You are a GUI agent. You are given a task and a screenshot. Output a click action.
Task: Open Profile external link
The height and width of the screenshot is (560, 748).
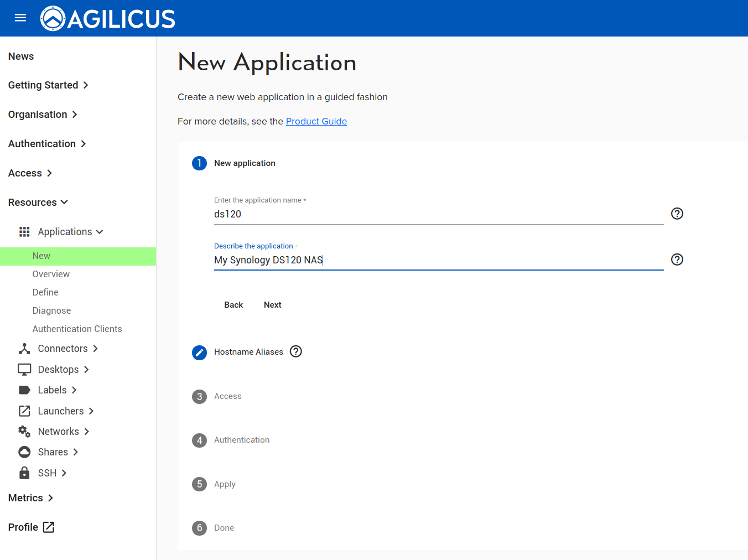point(31,527)
